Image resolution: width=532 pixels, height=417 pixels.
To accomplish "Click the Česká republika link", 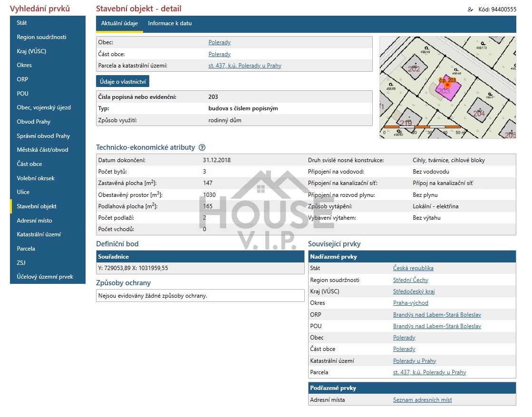I will pos(413,268).
